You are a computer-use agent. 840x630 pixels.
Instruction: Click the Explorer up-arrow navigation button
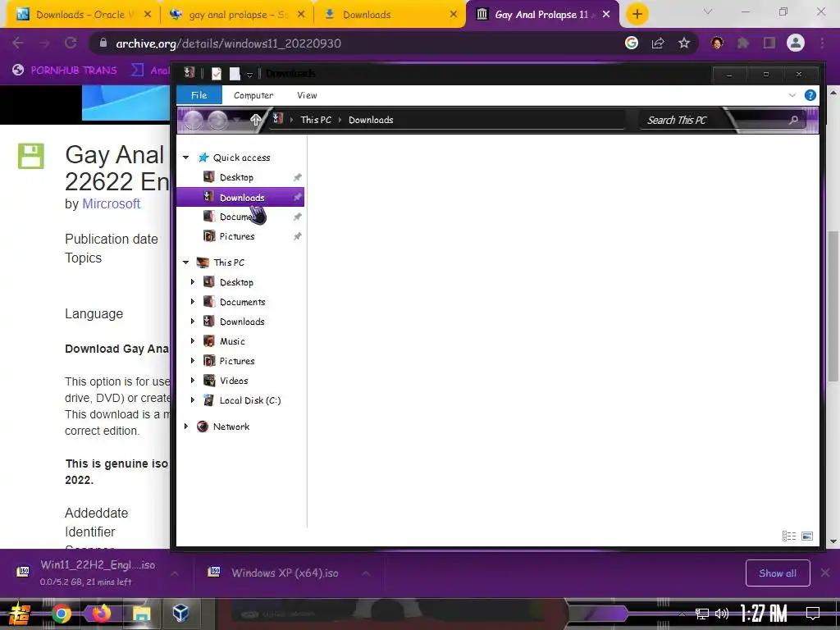pos(256,120)
